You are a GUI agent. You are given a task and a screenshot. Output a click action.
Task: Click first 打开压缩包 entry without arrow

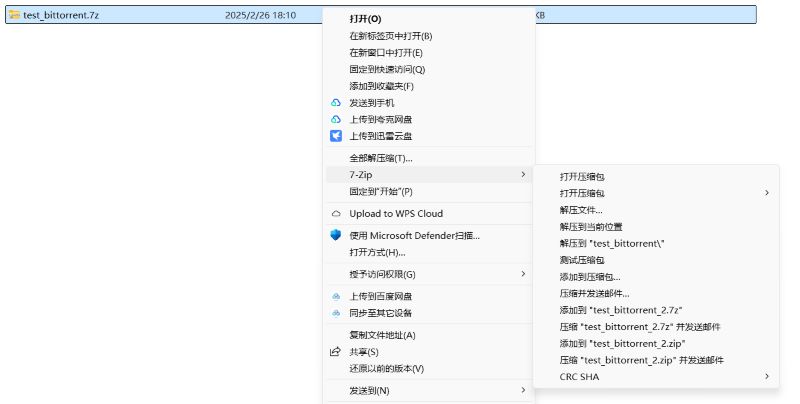pos(582,176)
